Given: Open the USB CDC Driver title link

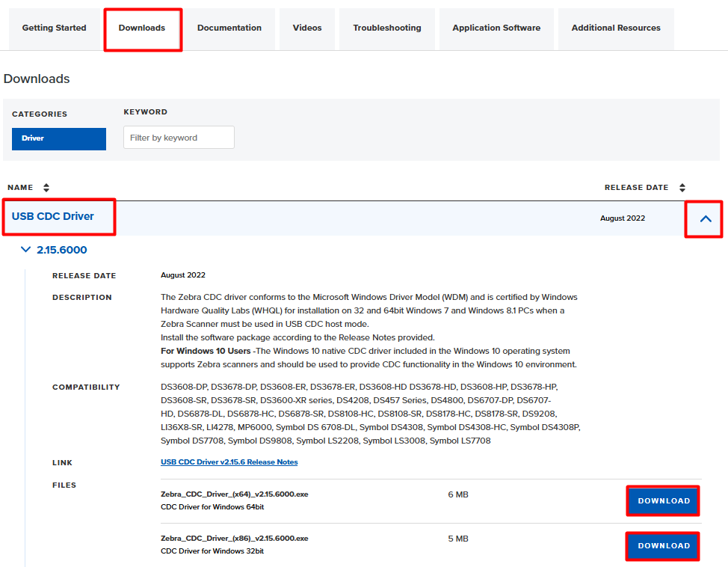Looking at the screenshot, I should click(53, 216).
